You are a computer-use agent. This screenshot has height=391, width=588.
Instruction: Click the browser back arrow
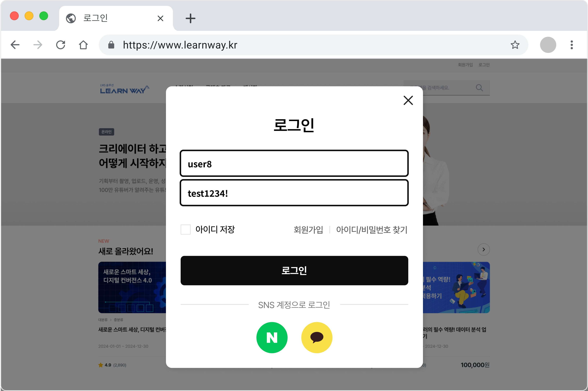(15, 45)
